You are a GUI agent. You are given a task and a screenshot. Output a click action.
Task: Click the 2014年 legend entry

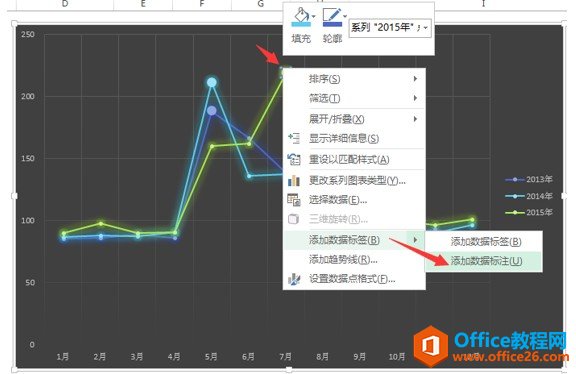pos(529,196)
